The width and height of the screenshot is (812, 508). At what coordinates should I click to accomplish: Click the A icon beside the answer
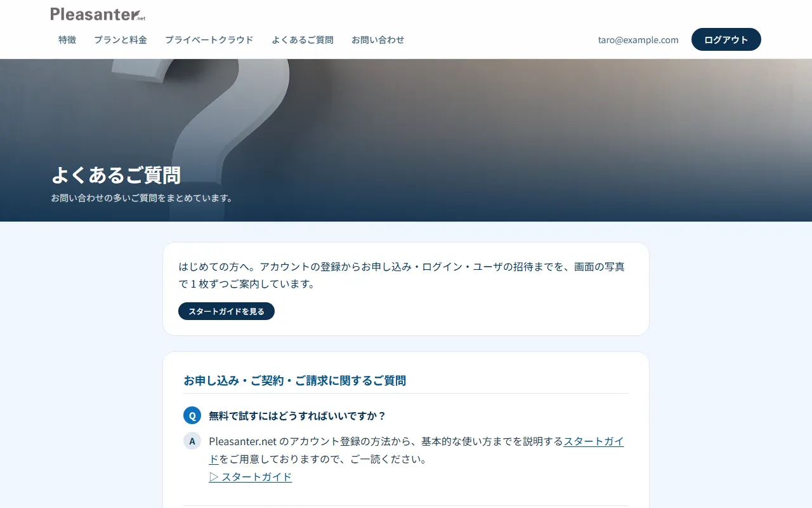(192, 441)
